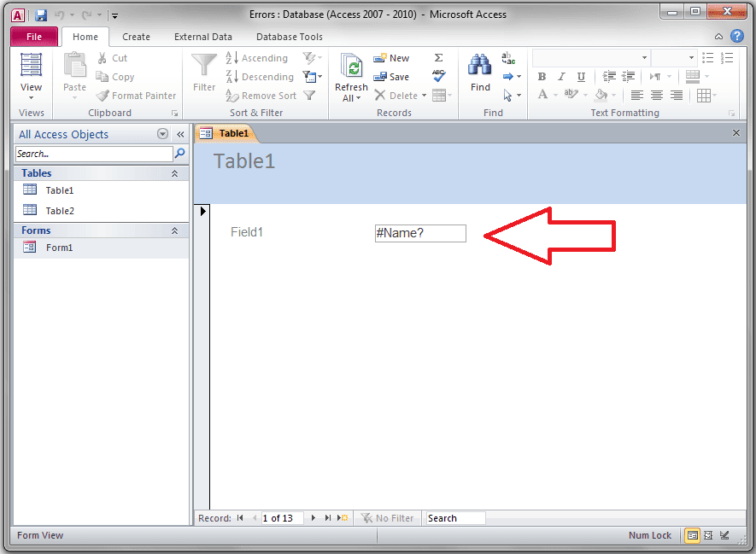The height and width of the screenshot is (554, 756).
Task: Save the current record
Action: tap(391, 77)
